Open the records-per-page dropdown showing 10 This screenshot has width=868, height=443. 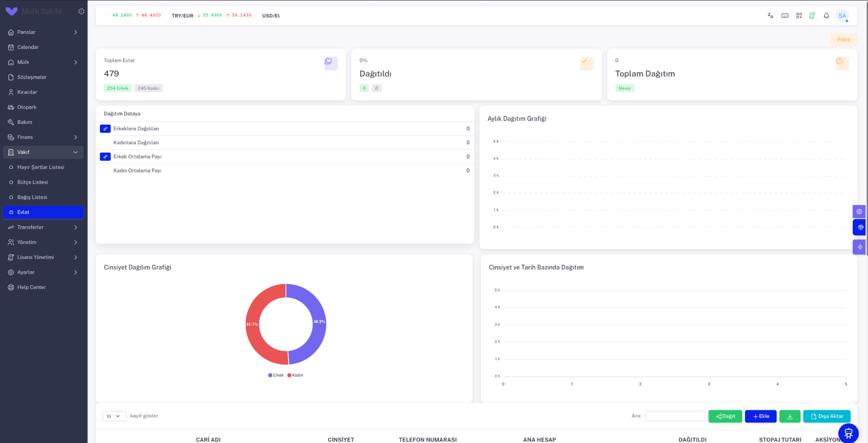tap(114, 416)
